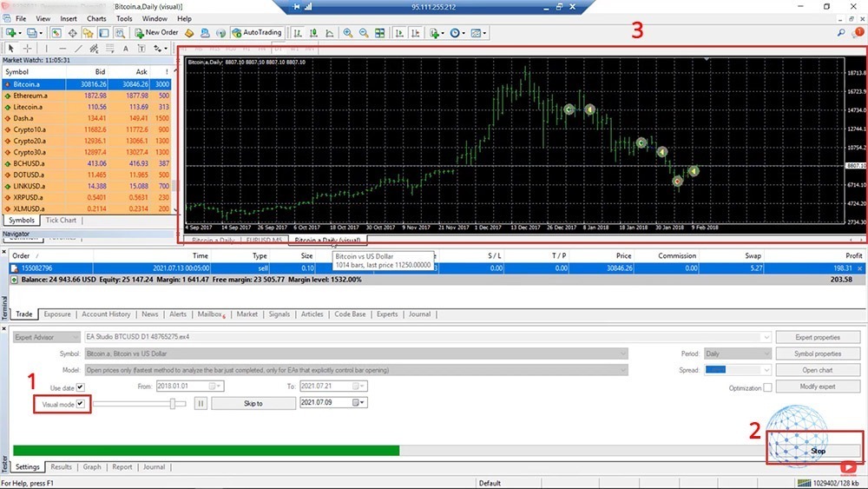Select the Vertical Line drawing tool

pos(46,49)
